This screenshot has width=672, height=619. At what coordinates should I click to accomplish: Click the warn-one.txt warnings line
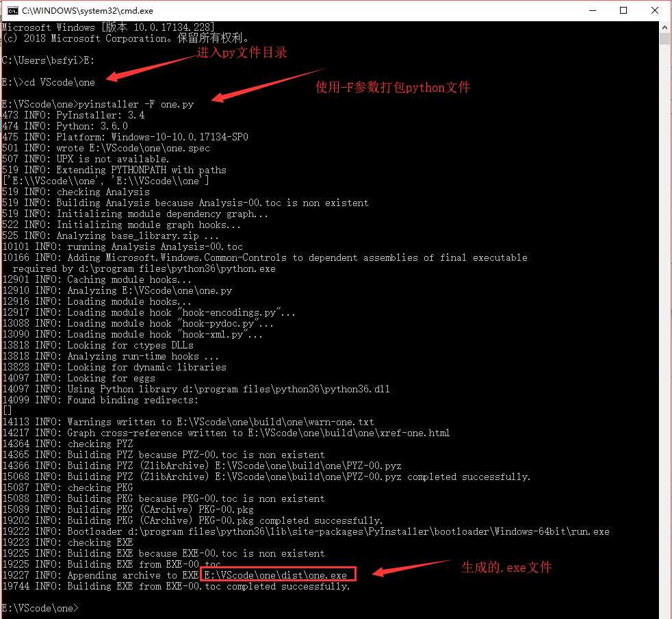tap(188, 422)
